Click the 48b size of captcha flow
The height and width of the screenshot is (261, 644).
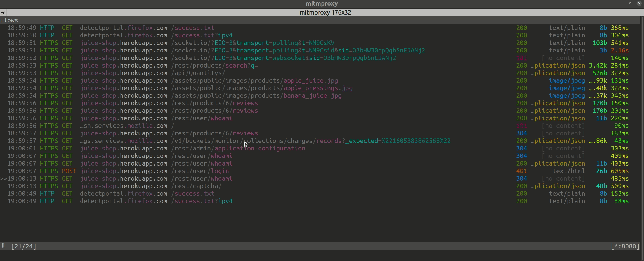tap(601, 186)
